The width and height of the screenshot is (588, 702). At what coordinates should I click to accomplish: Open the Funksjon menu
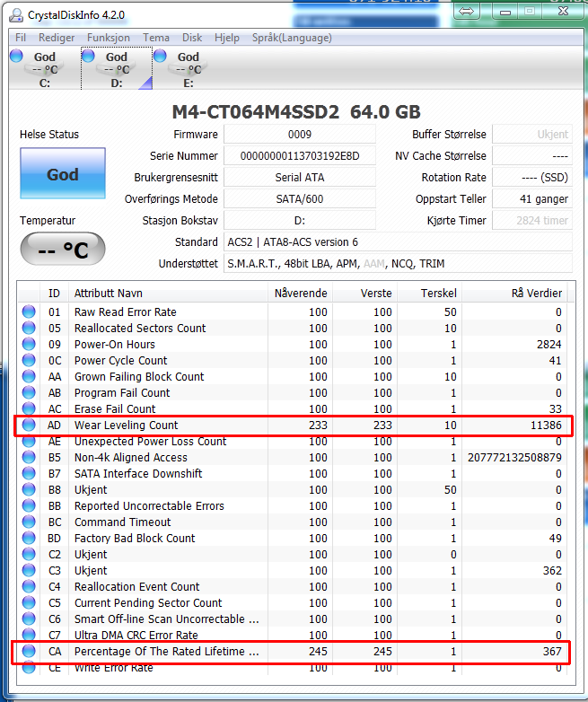click(x=109, y=38)
